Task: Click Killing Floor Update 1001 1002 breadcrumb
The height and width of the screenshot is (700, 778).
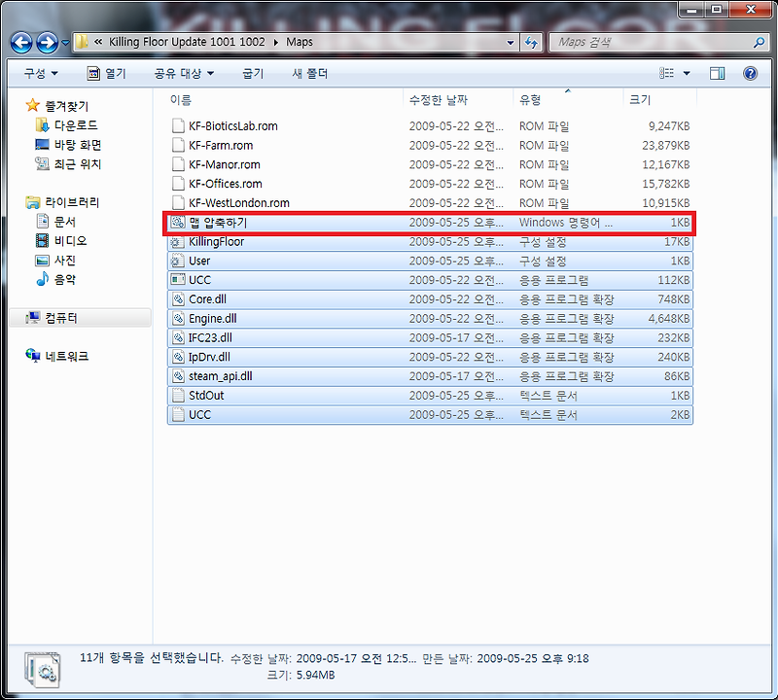Action: click(187, 42)
